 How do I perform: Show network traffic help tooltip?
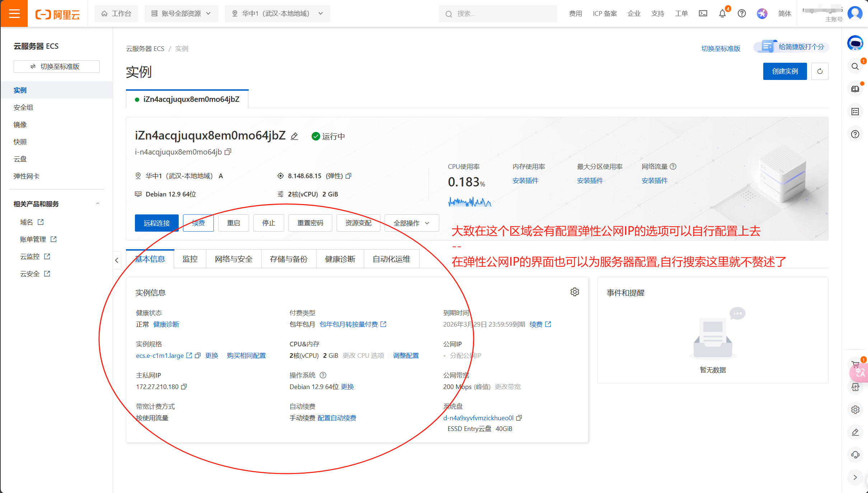pyautogui.click(x=673, y=166)
